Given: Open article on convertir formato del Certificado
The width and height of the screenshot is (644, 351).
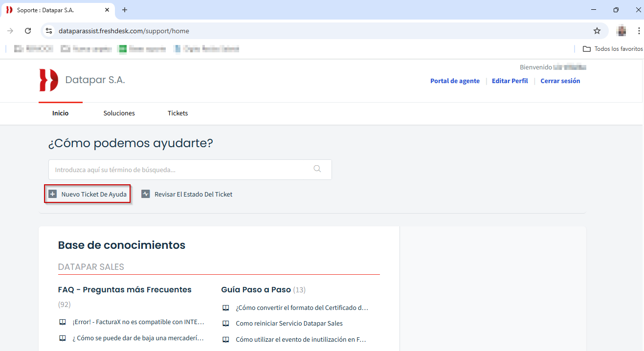Looking at the screenshot, I should click(302, 308).
